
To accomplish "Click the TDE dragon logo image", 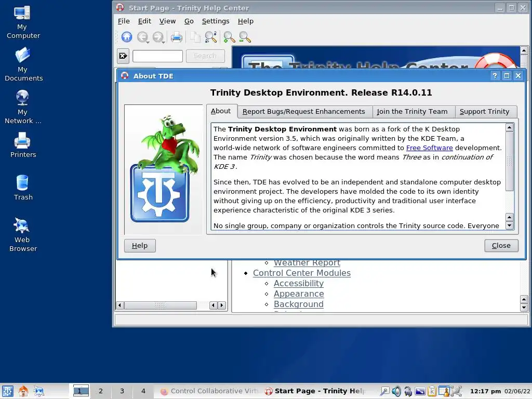I will [163, 169].
